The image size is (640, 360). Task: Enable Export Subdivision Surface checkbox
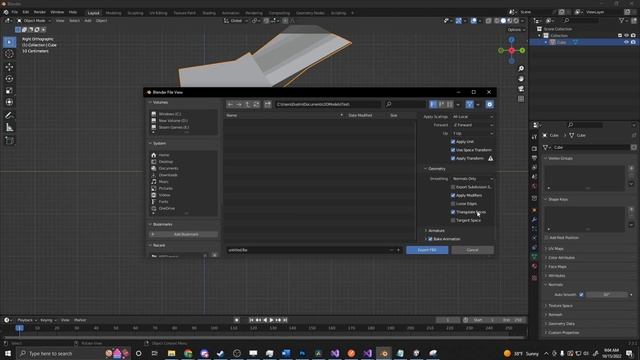(453, 187)
